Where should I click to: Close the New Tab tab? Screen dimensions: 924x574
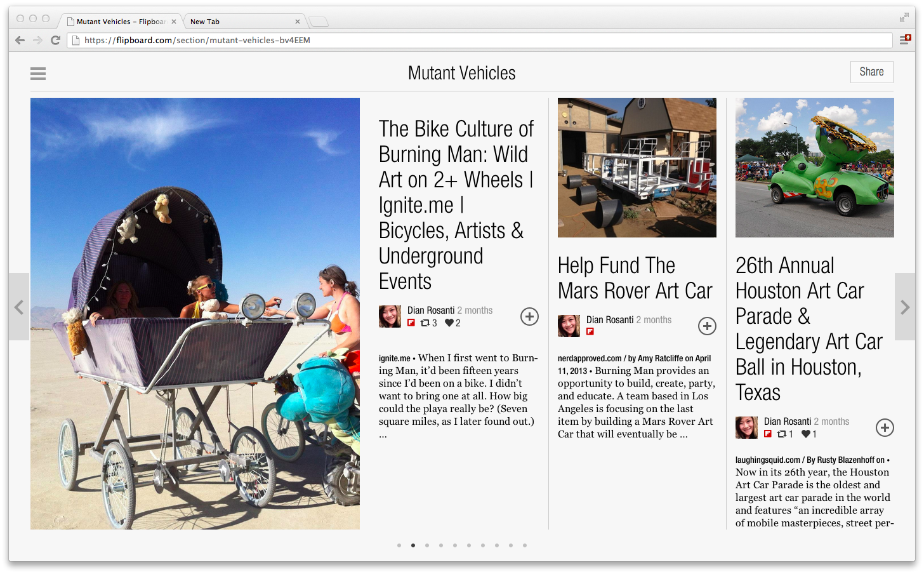pyautogui.click(x=298, y=22)
